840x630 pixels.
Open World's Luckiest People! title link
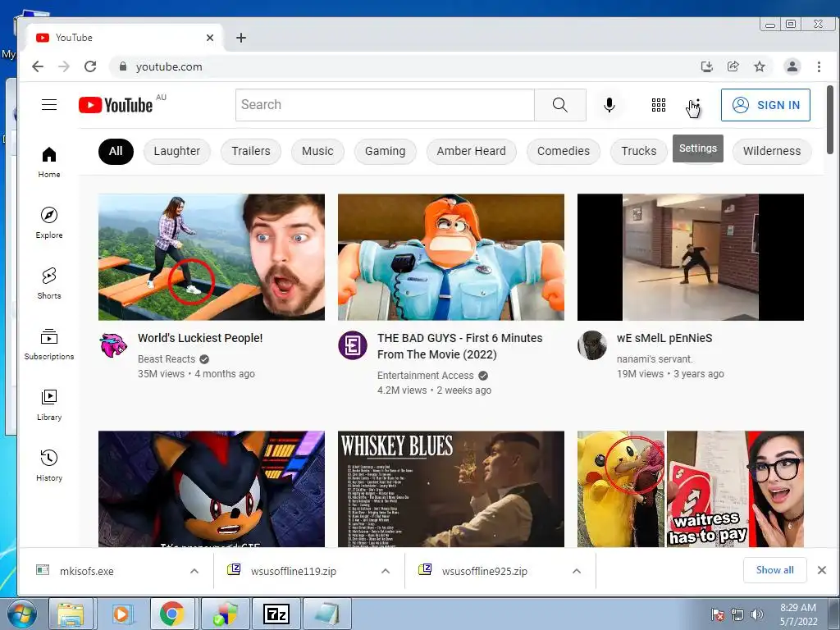[200, 338]
